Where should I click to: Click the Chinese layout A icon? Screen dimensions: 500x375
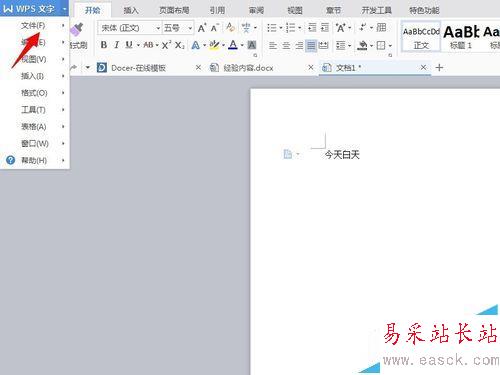click(341, 28)
